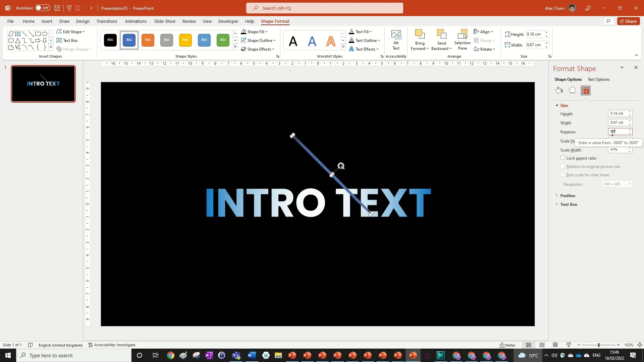Switch to the Insert tab
The image size is (644, 362).
[47, 21]
